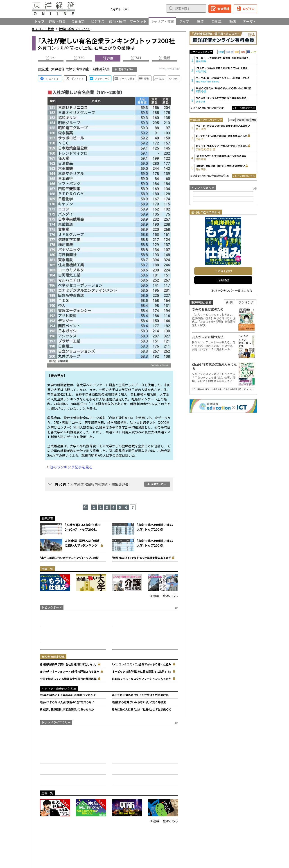Go to previous page arrow in pagination

[x=85, y=507]
